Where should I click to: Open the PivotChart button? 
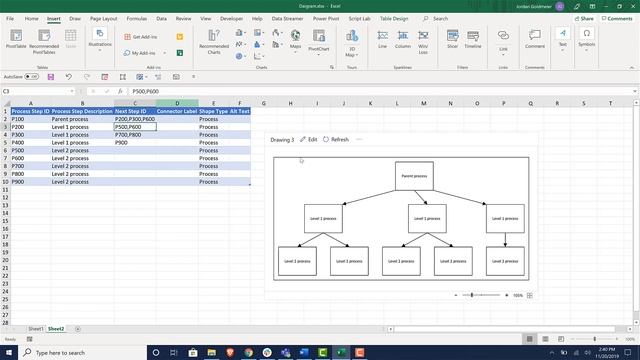click(319, 41)
